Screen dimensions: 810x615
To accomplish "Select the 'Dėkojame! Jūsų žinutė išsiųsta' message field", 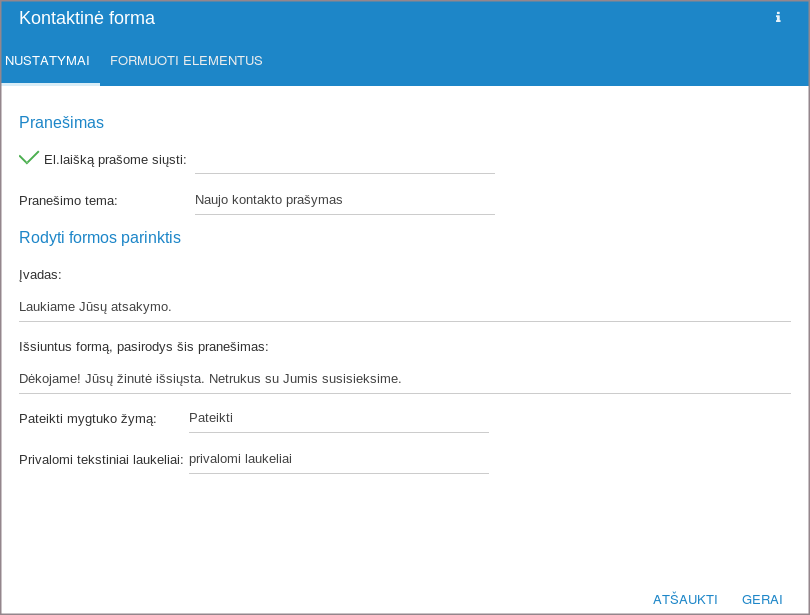I will coord(404,379).
